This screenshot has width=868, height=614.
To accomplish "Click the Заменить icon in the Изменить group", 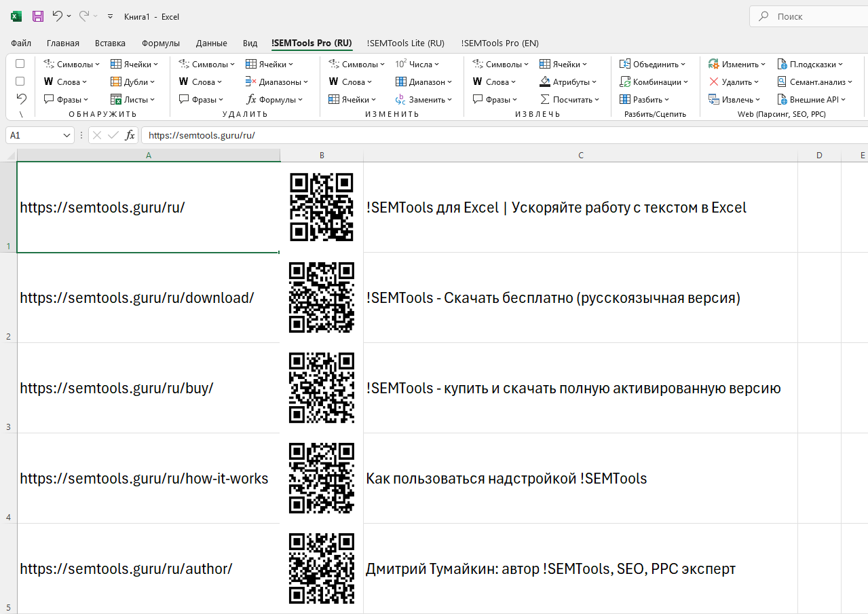I will point(423,99).
